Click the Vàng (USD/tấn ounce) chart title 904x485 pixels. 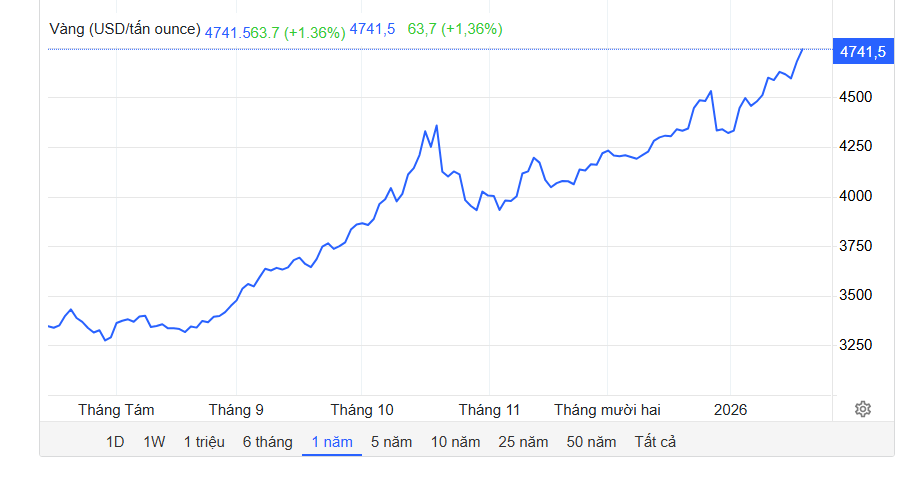[x=125, y=29]
